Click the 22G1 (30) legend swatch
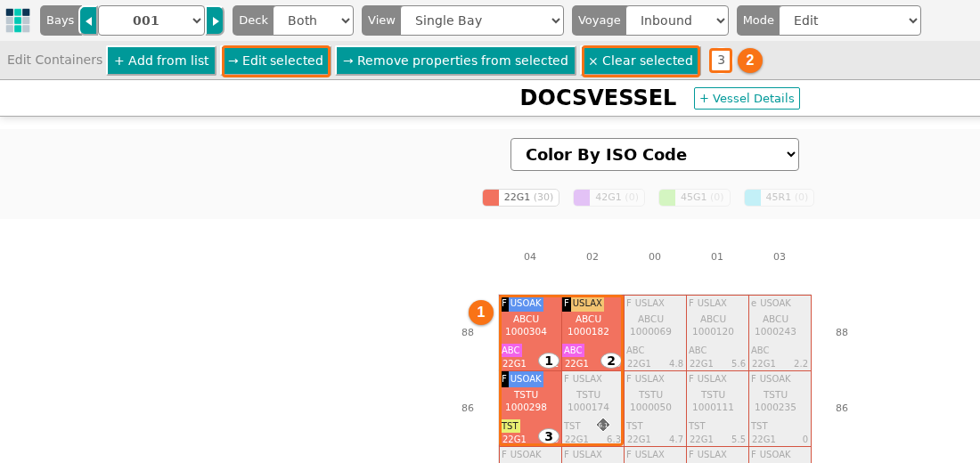Screen dimensions: 980x463 click(x=491, y=198)
